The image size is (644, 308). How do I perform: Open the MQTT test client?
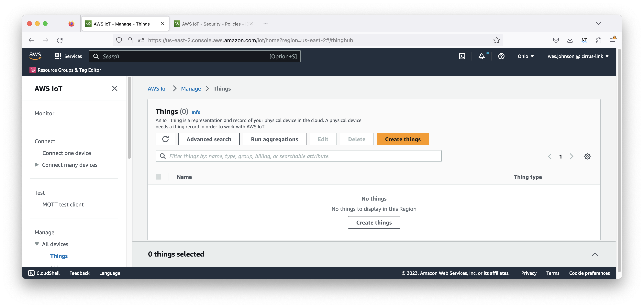click(63, 204)
